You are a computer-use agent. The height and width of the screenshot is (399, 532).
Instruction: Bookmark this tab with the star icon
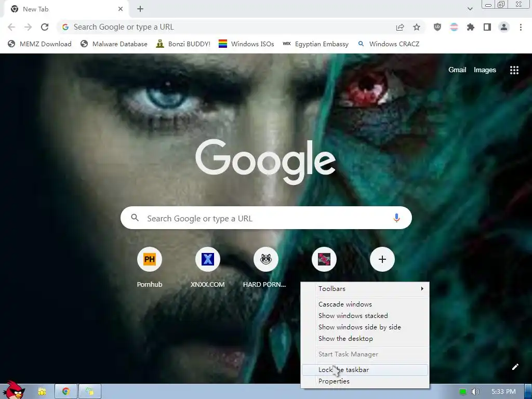point(417,27)
